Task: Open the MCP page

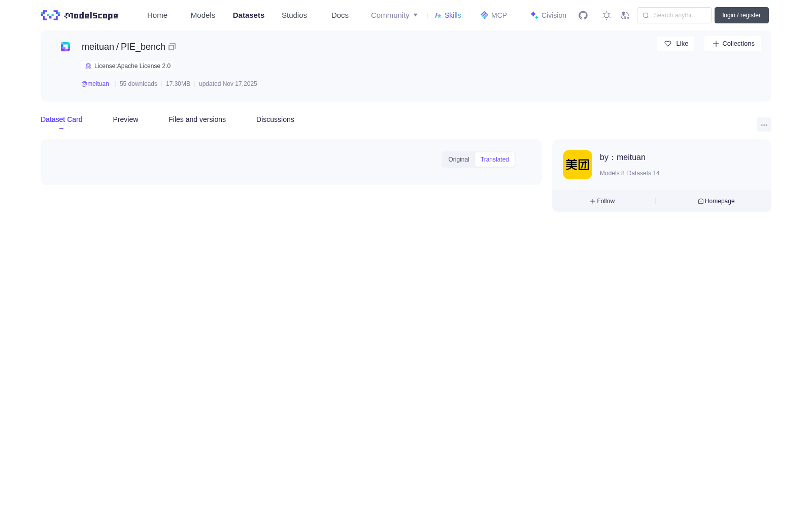Action: [x=494, y=15]
